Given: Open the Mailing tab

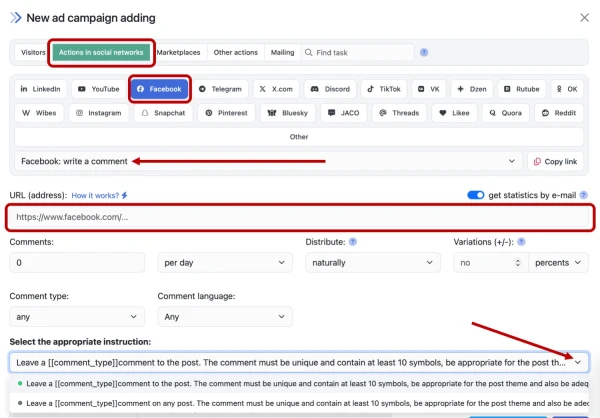Looking at the screenshot, I should click(x=282, y=52).
